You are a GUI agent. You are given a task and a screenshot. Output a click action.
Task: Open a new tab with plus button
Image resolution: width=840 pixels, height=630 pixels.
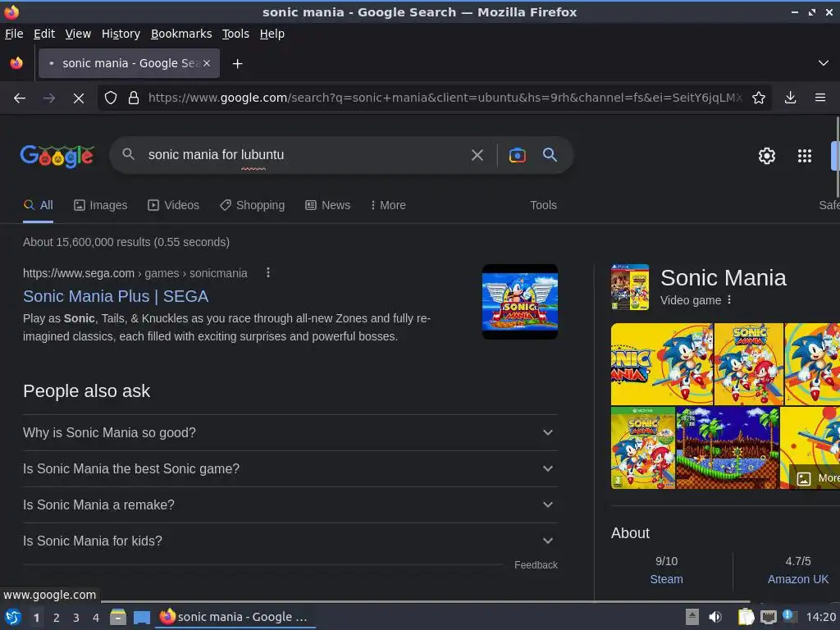tap(237, 64)
